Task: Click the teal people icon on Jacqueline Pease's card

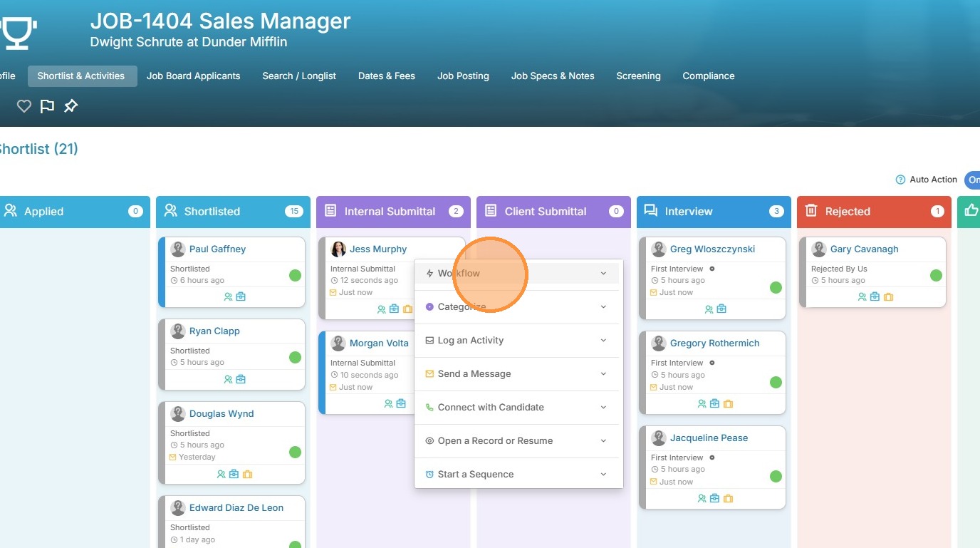Action: pyautogui.click(x=702, y=498)
